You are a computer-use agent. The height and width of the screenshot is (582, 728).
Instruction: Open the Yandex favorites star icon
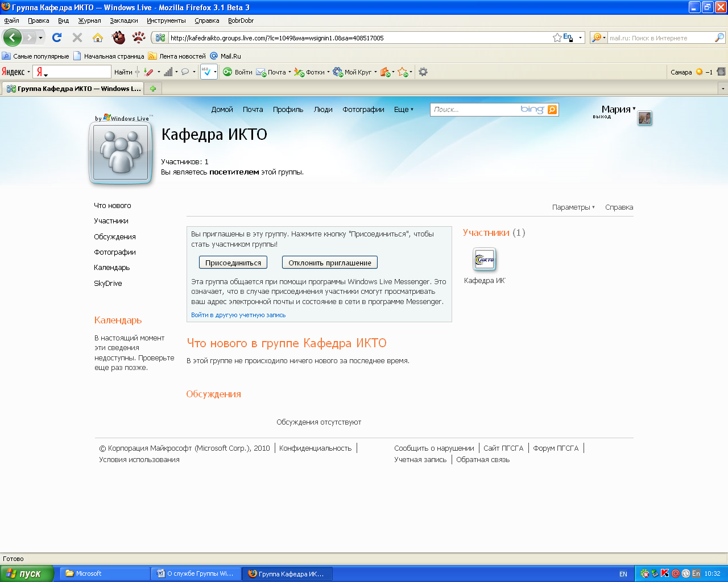click(x=402, y=72)
